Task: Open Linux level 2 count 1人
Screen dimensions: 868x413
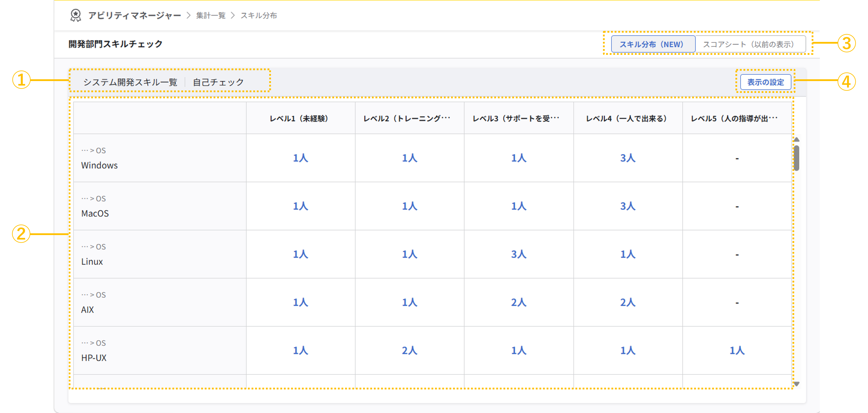Action: click(409, 254)
